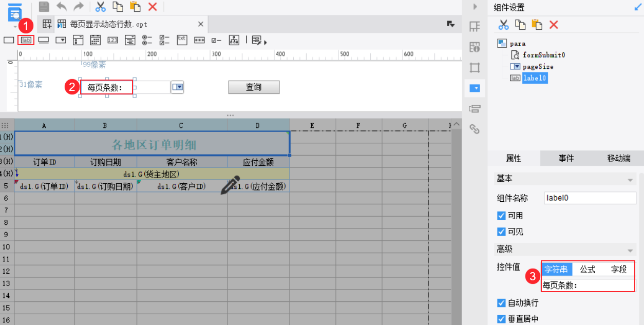The width and height of the screenshot is (644, 325).
Task: Open cell element panel in sidebar
Action: pyautogui.click(x=475, y=27)
